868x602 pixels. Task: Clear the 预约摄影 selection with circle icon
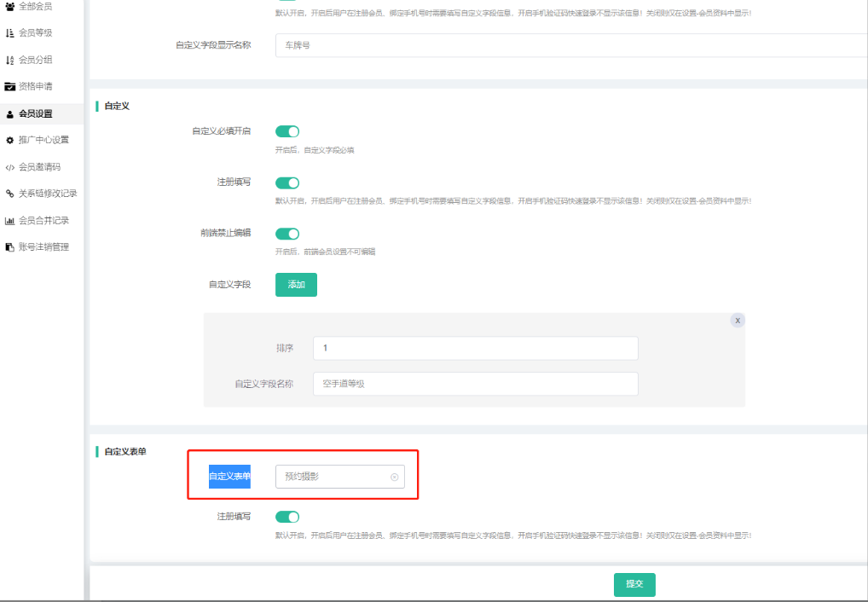tap(394, 478)
